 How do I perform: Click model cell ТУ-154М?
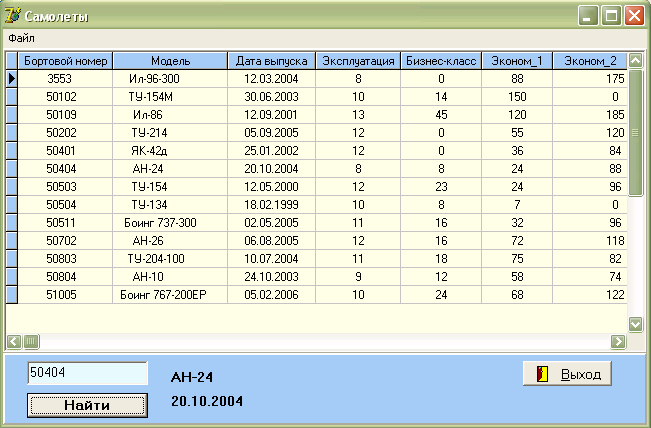[170, 97]
